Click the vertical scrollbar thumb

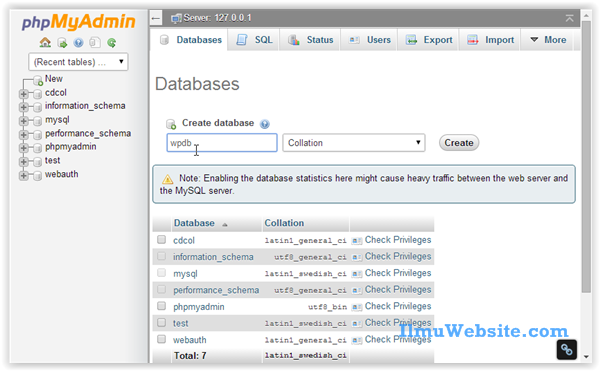586,157
